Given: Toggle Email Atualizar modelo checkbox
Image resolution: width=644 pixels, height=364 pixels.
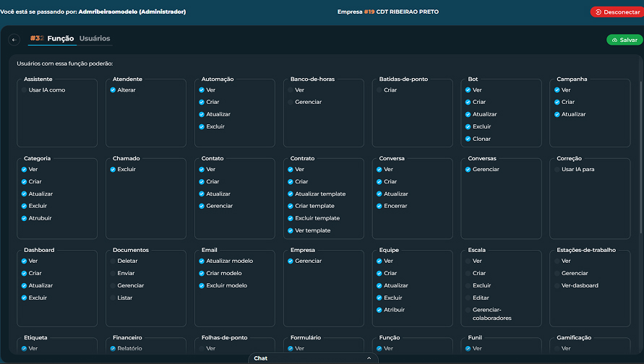Looking at the screenshot, I should (x=202, y=261).
